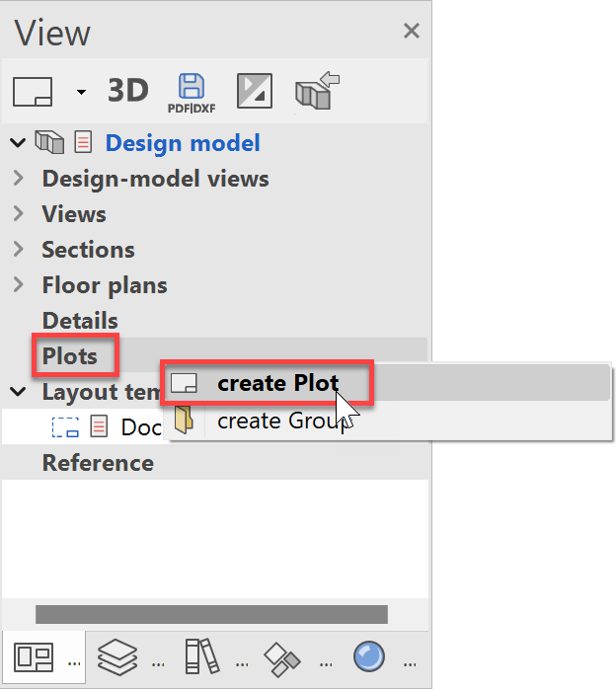
Task: Collapse the Design model tree node
Action: [18, 143]
